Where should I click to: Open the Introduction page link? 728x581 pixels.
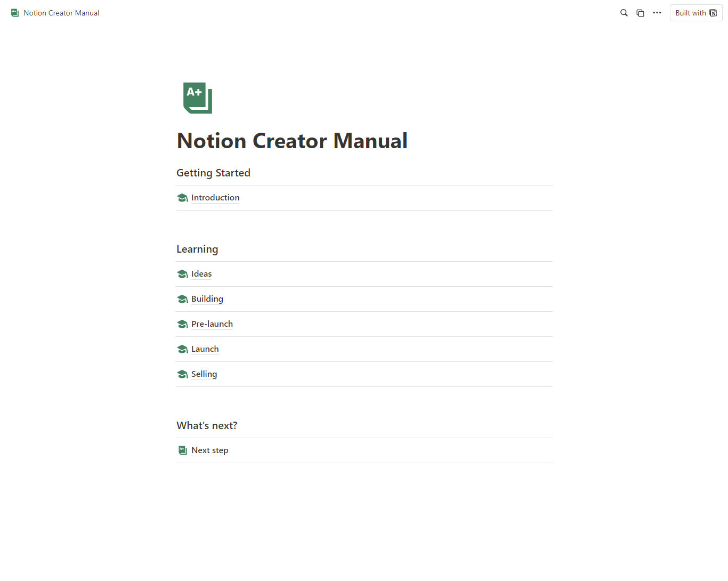coord(215,198)
